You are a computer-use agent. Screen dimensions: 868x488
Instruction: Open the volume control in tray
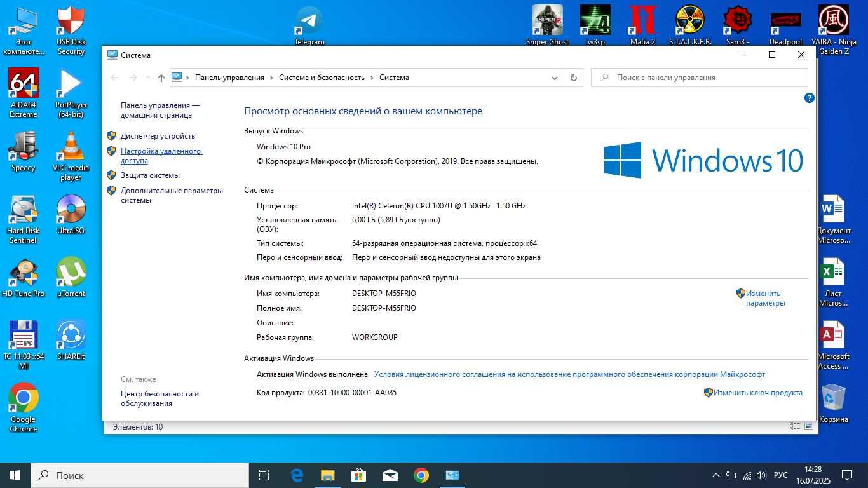[761, 475]
